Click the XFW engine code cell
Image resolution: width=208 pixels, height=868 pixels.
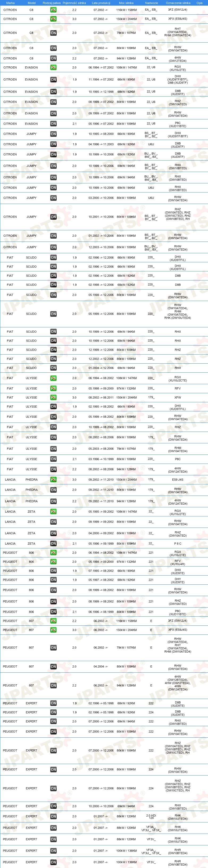[x=178, y=397]
